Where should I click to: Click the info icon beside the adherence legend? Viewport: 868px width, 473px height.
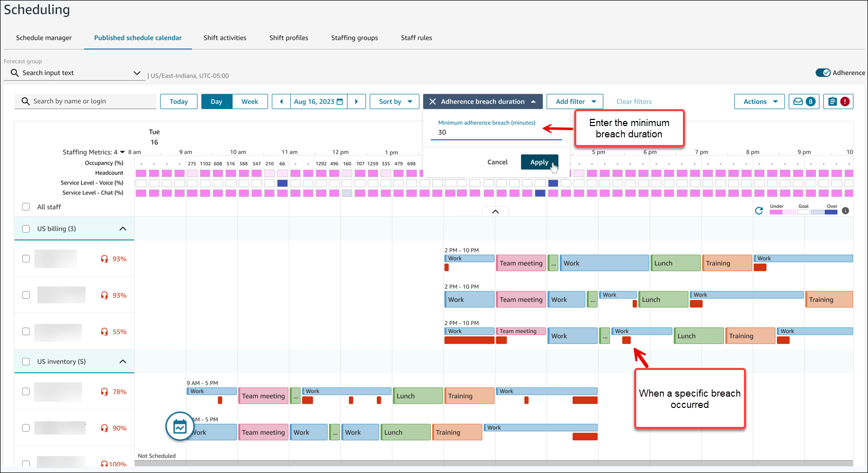pyautogui.click(x=845, y=210)
